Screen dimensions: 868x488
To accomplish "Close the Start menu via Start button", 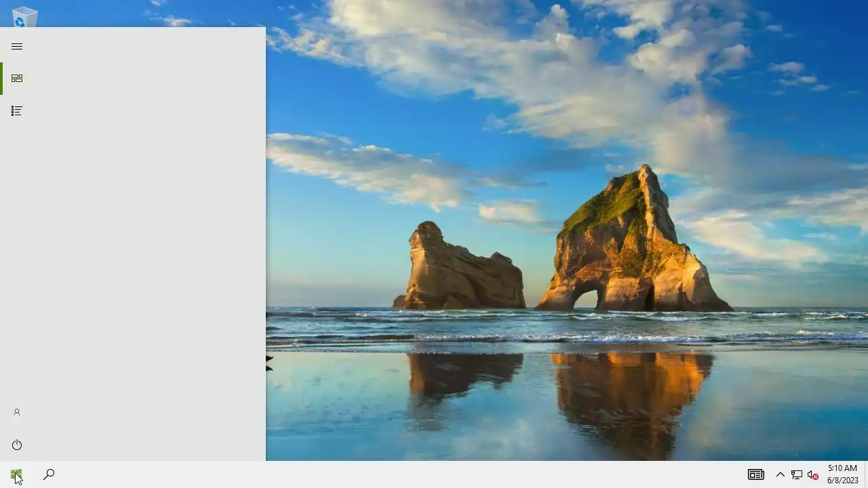I will click(x=16, y=474).
